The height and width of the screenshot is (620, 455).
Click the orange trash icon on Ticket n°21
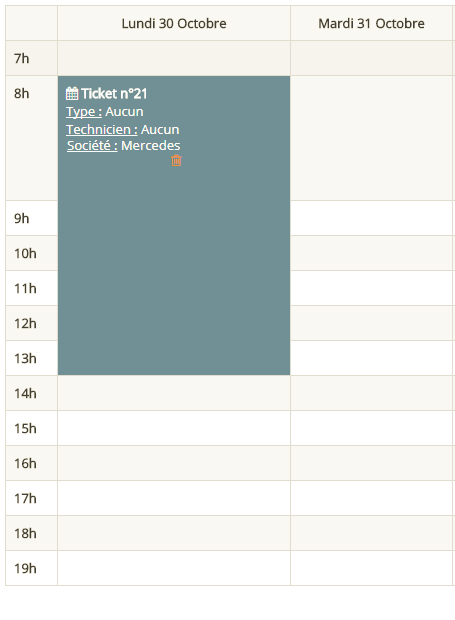coord(176,161)
